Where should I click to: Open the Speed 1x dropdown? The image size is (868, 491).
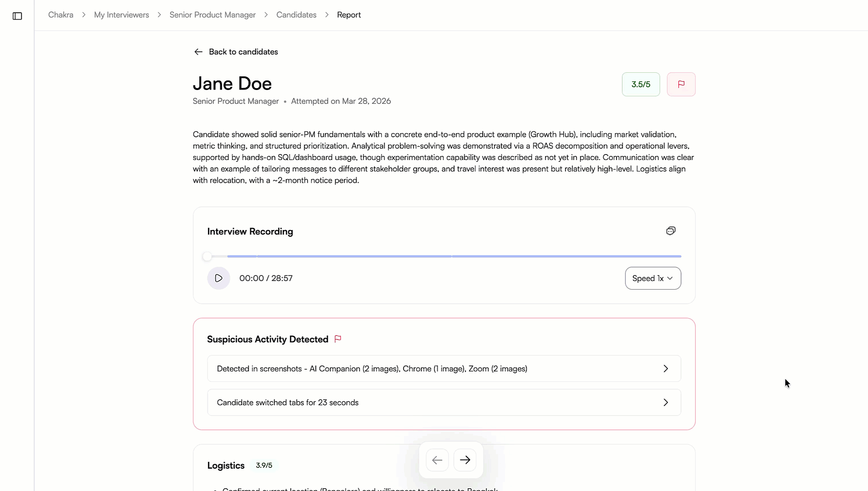click(x=653, y=278)
